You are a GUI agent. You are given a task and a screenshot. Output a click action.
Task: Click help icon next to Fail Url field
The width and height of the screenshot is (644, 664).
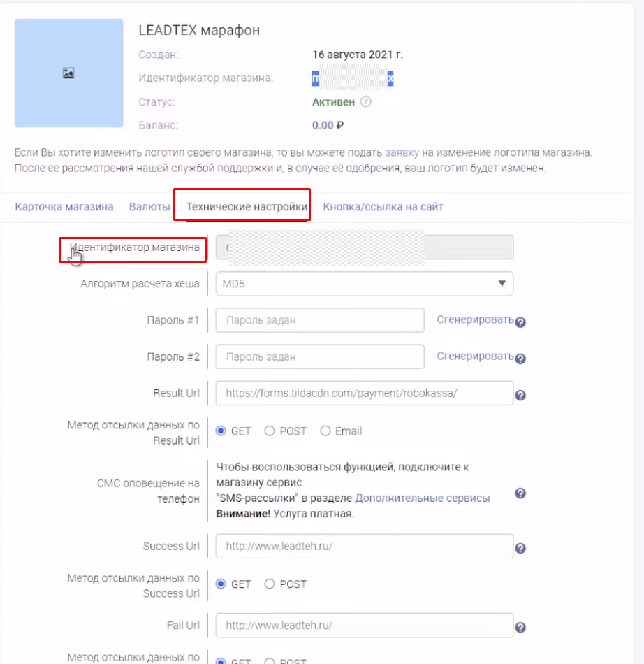tap(520, 627)
